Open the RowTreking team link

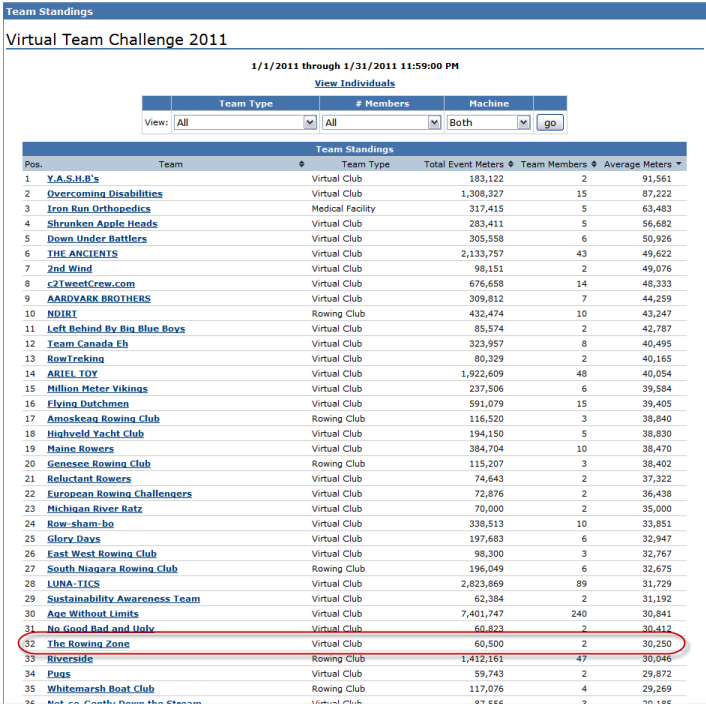tap(76, 359)
